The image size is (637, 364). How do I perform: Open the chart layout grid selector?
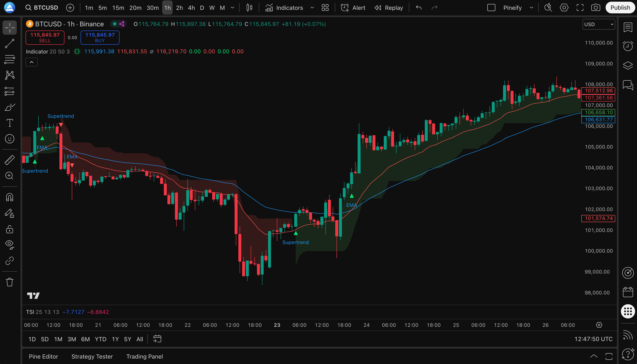tap(325, 8)
